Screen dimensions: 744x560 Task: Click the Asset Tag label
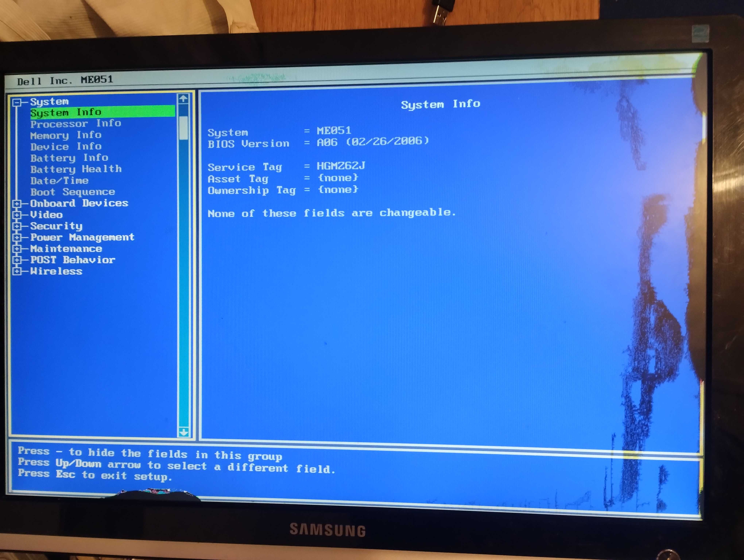[238, 179]
